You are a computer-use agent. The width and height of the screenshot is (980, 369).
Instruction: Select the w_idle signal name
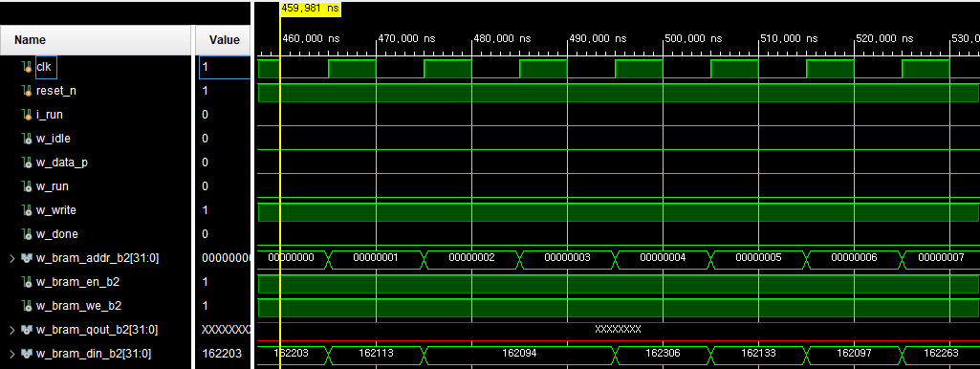54,139
